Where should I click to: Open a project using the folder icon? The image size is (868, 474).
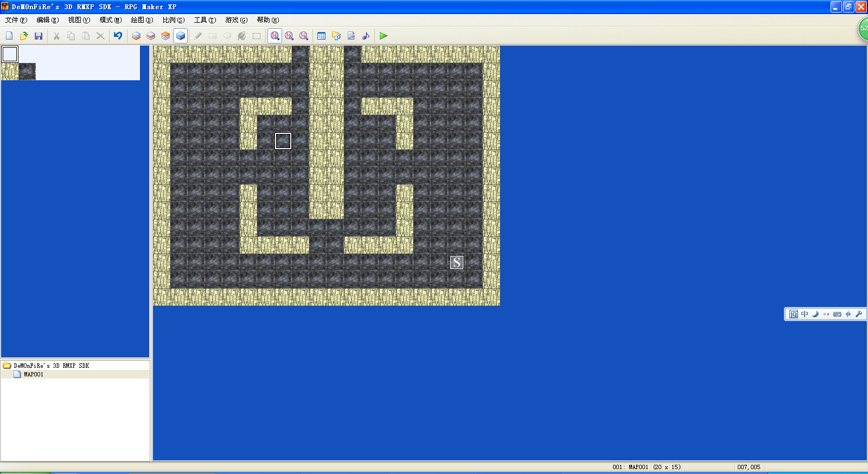coord(24,36)
